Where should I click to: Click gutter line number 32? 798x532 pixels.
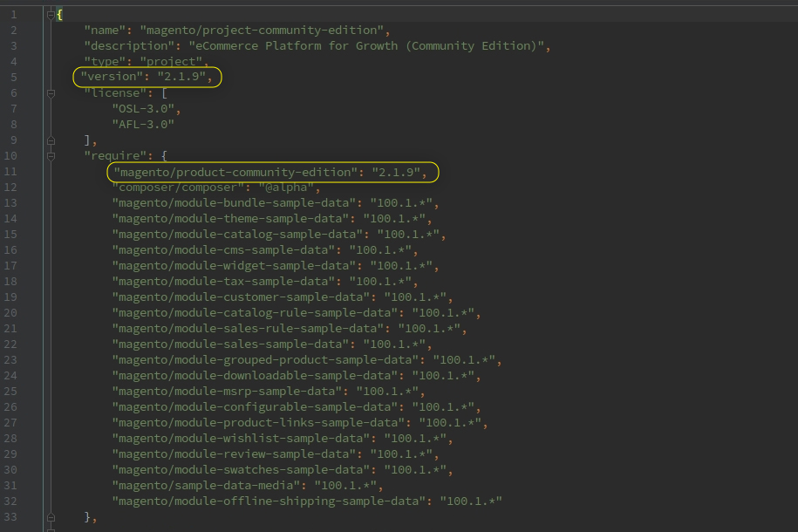point(10,501)
